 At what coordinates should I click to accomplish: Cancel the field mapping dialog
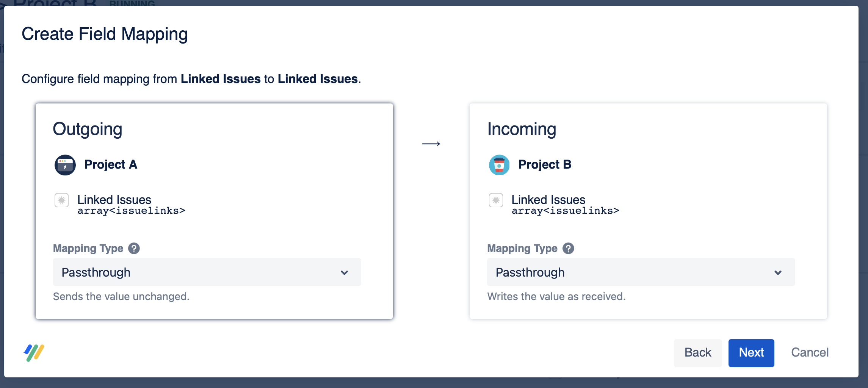point(809,353)
